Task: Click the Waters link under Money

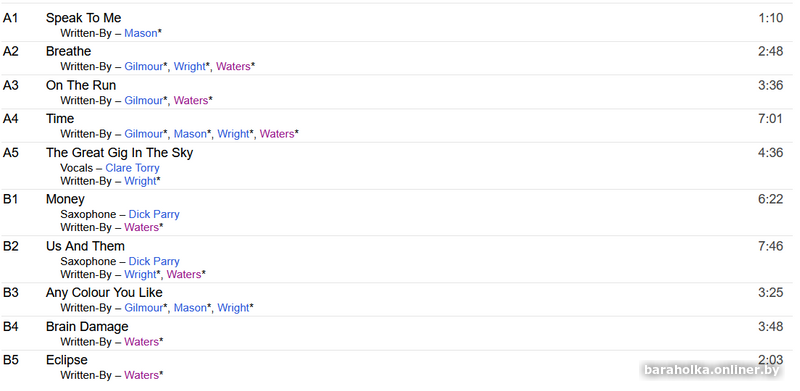Action: (141, 227)
